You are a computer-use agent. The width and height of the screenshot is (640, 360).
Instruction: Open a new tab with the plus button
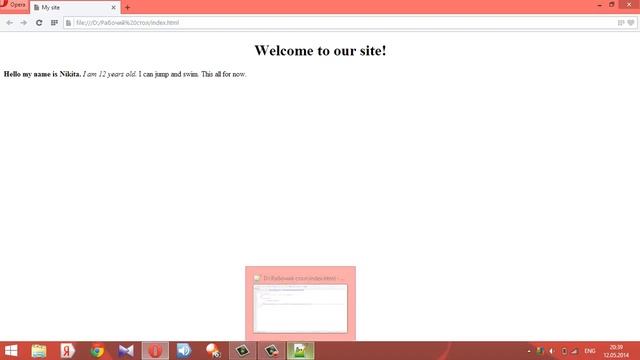click(x=127, y=7)
